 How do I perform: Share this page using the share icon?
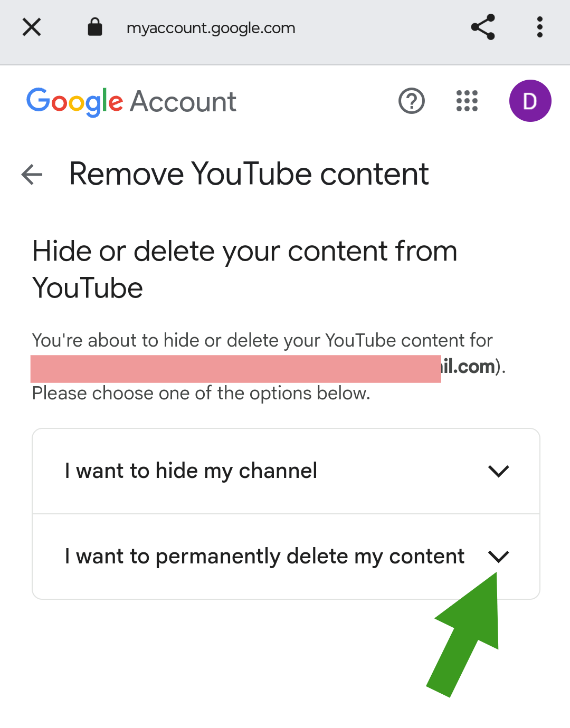point(483,27)
